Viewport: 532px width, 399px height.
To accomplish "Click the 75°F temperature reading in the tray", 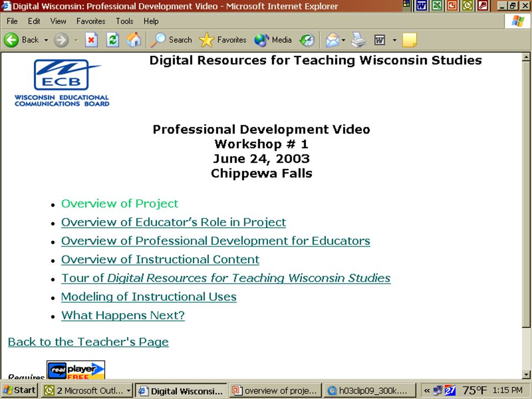I will (x=475, y=391).
